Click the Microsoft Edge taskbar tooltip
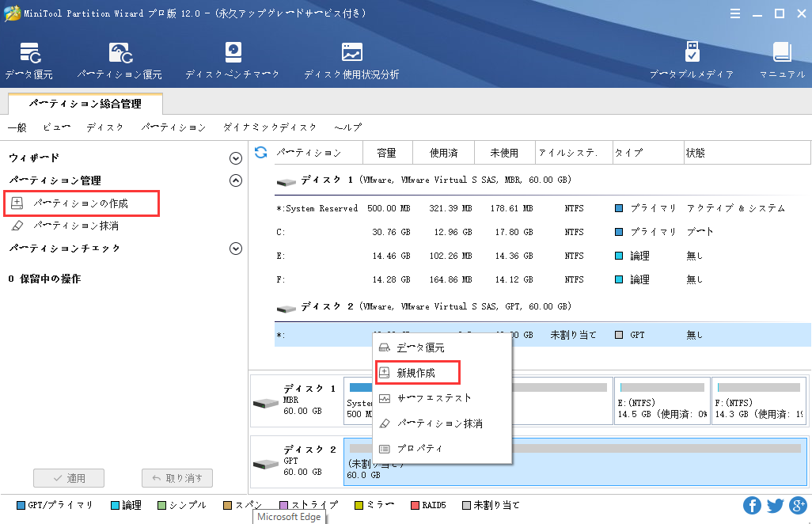Viewport: 812px width, 524px height. tap(289, 517)
